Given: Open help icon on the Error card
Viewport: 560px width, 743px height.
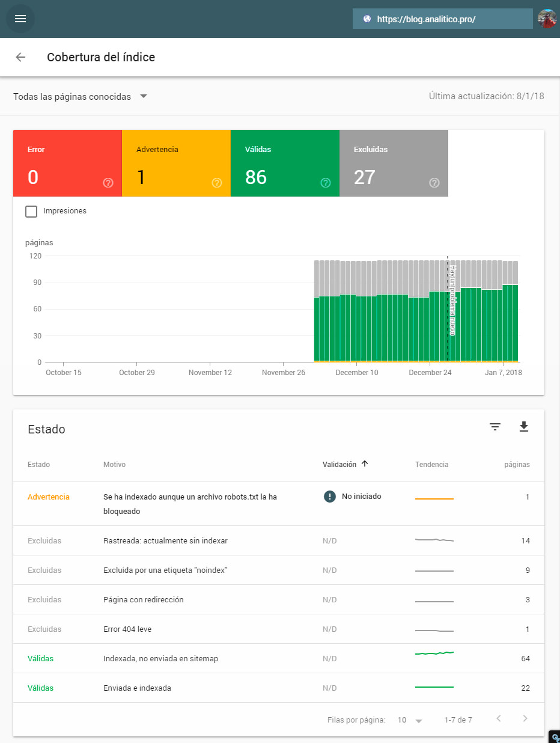Looking at the screenshot, I should 108,183.
